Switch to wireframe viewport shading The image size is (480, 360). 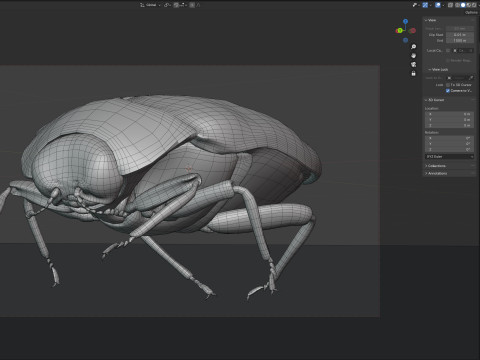point(458,5)
